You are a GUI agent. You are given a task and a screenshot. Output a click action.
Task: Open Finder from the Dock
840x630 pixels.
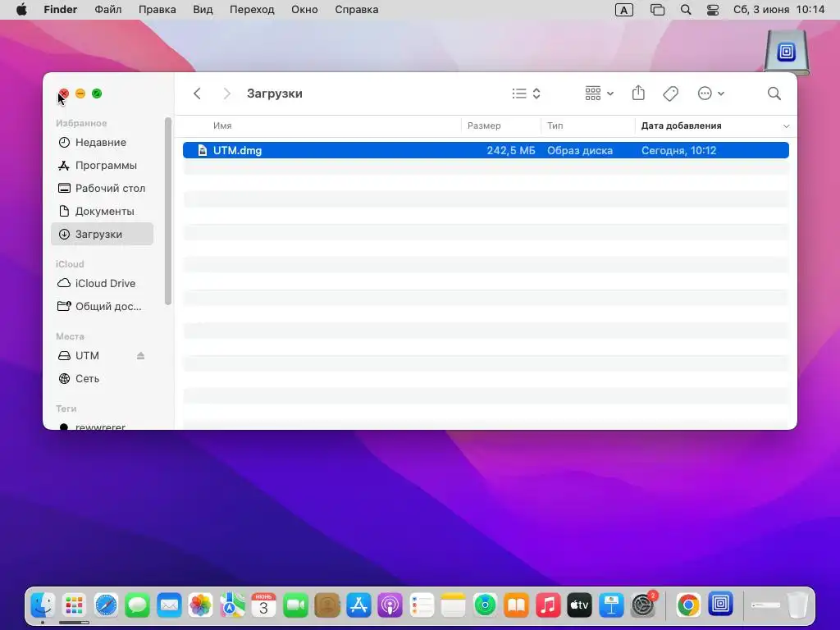click(43, 606)
